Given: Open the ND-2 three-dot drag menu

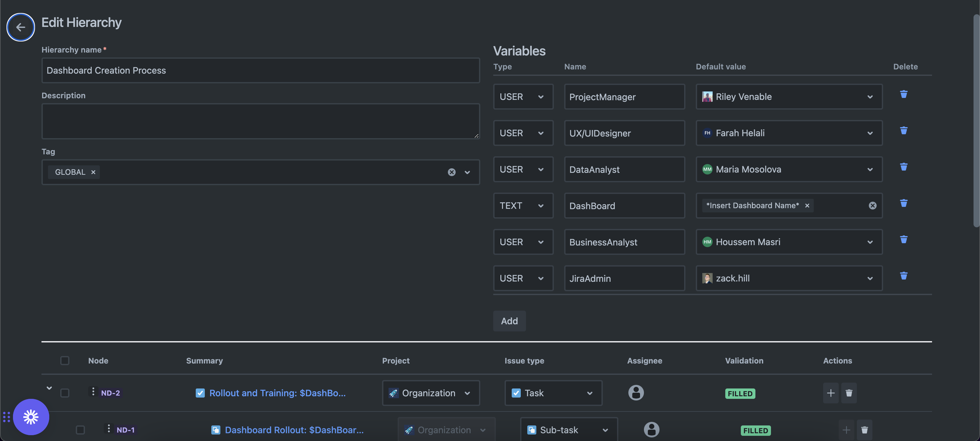Looking at the screenshot, I should 93,391.
